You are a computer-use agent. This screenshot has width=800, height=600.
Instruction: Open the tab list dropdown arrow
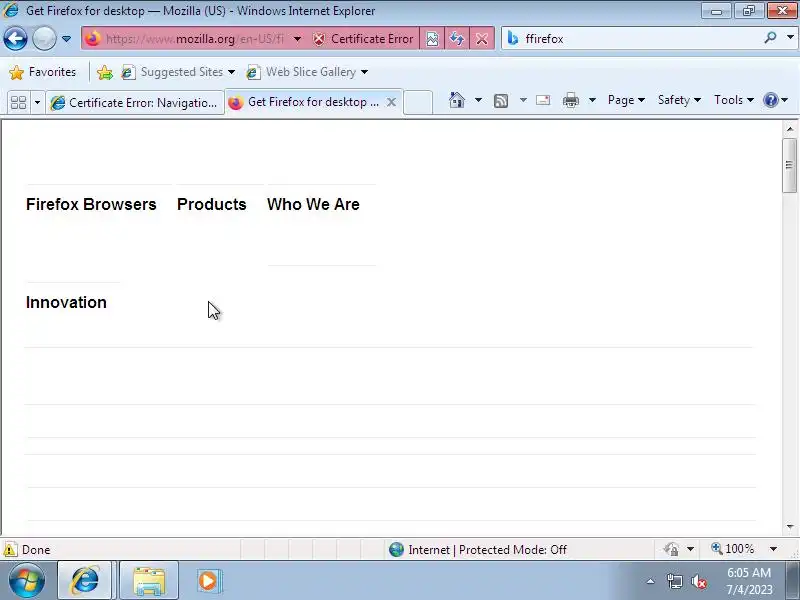tap(37, 103)
